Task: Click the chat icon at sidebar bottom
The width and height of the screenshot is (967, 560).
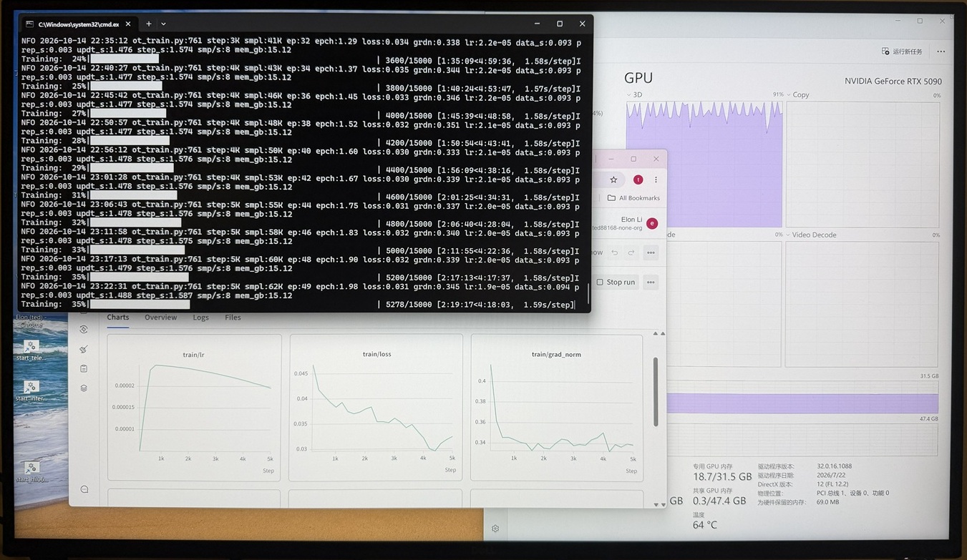Action: [84, 489]
